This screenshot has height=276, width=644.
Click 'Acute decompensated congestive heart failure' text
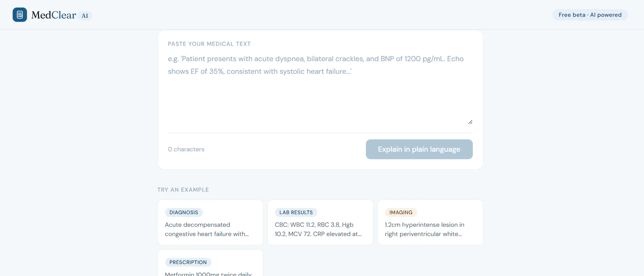(207, 229)
